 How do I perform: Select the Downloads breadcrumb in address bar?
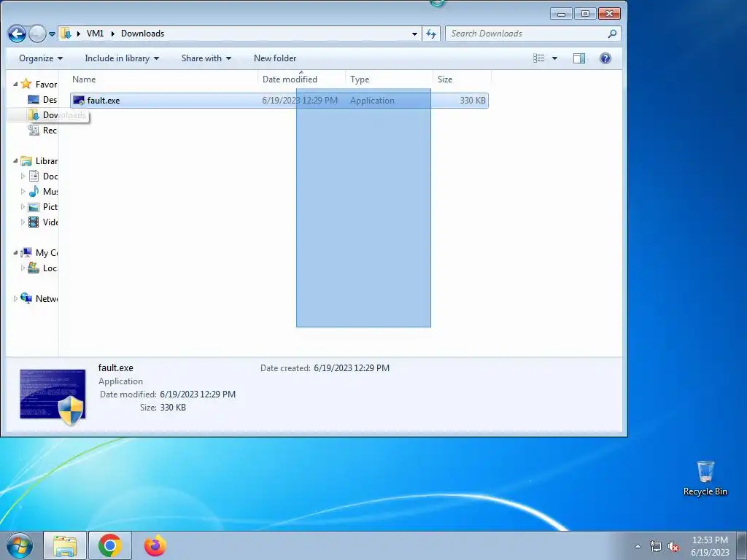pos(142,34)
